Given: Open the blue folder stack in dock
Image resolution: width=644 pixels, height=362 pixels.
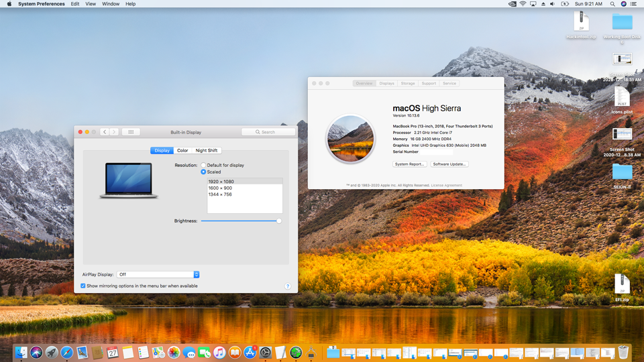Looking at the screenshot, I should click(x=333, y=352).
